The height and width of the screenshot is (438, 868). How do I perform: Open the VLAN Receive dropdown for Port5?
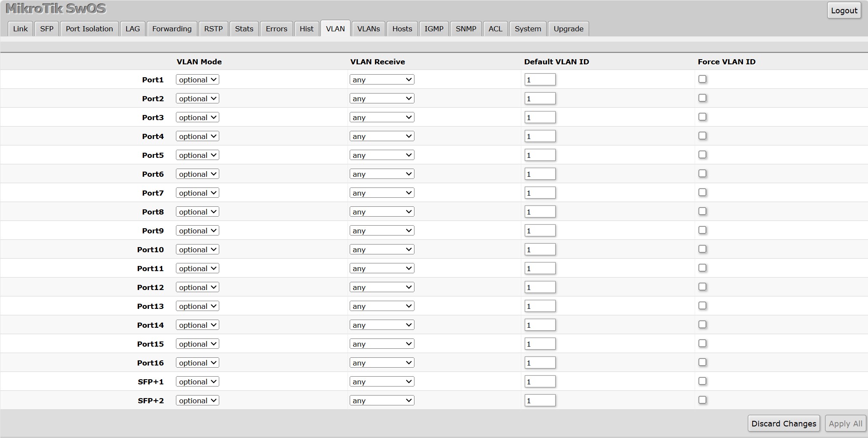click(381, 155)
